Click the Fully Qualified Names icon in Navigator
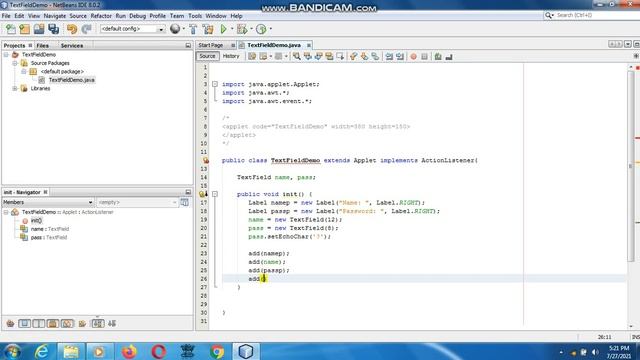Screen dimensions: 640x360 coord(82,323)
